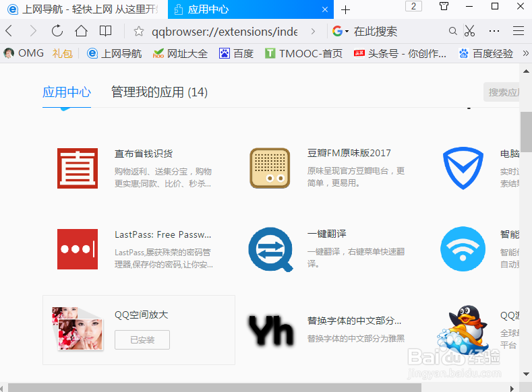Open the scissors screenshot tool
The width and height of the screenshot is (532, 392).
tap(469, 31)
